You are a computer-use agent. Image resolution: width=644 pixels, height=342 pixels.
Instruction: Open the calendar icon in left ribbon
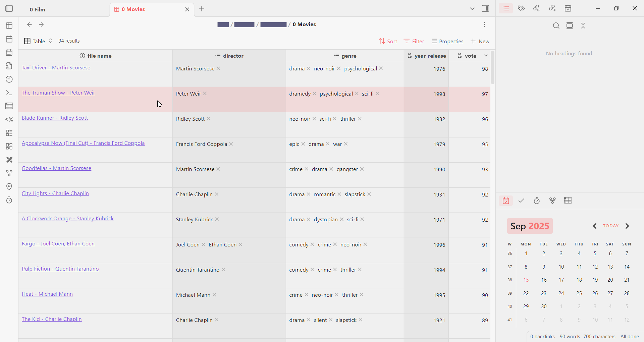click(9, 39)
